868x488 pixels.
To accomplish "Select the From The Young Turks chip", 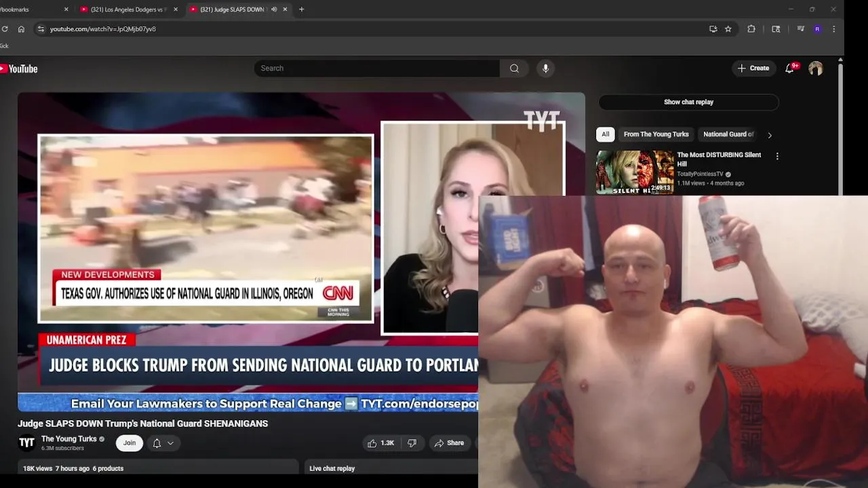I will tap(656, 134).
